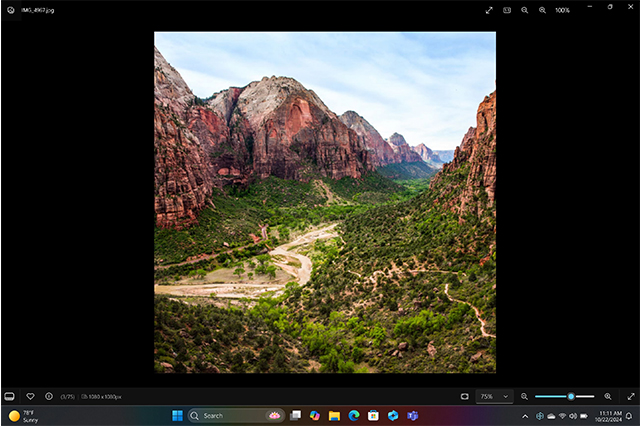Click the battery icon in system tray
This screenshot has height=426, width=640.
pyautogui.click(x=584, y=416)
